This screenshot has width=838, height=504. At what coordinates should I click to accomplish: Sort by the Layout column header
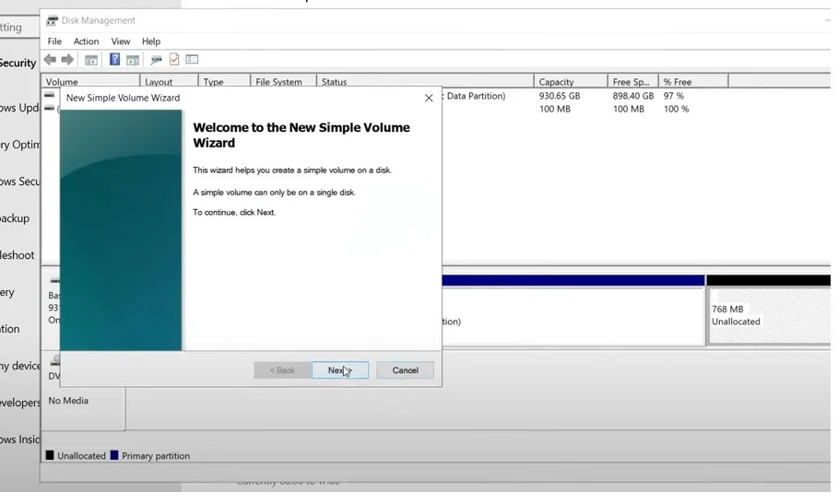[x=169, y=82]
